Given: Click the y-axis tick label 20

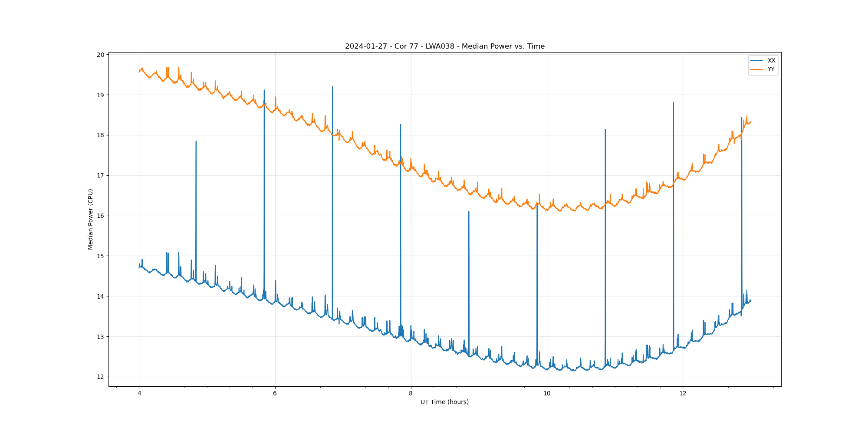Looking at the screenshot, I should [101, 55].
